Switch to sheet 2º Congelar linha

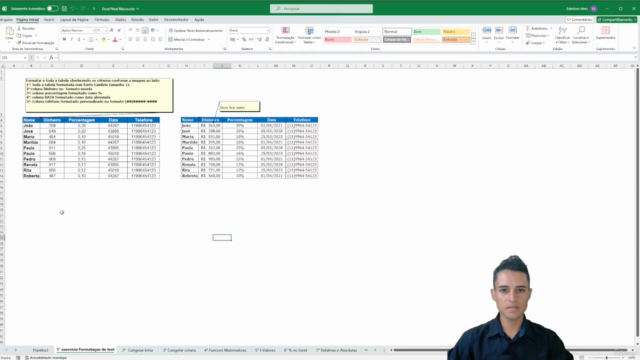pyautogui.click(x=138, y=350)
